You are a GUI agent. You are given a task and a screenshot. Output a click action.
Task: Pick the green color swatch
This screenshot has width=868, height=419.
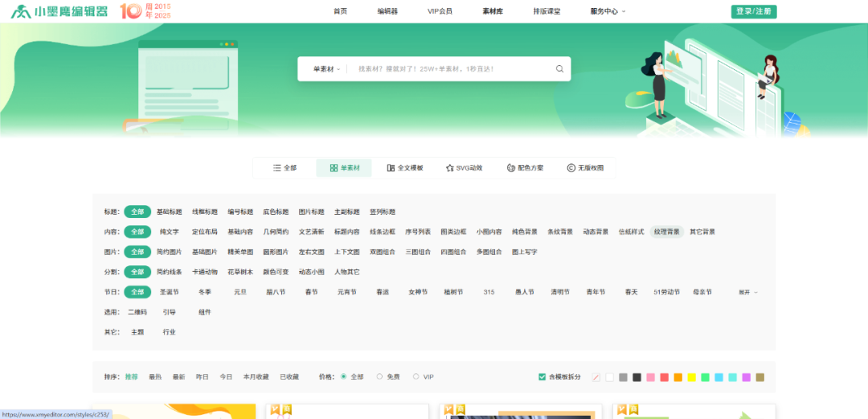[706, 377]
